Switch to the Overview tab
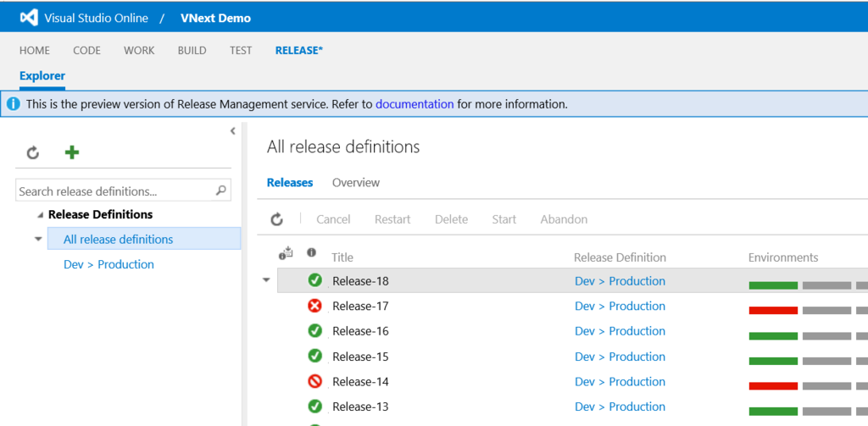 356,183
